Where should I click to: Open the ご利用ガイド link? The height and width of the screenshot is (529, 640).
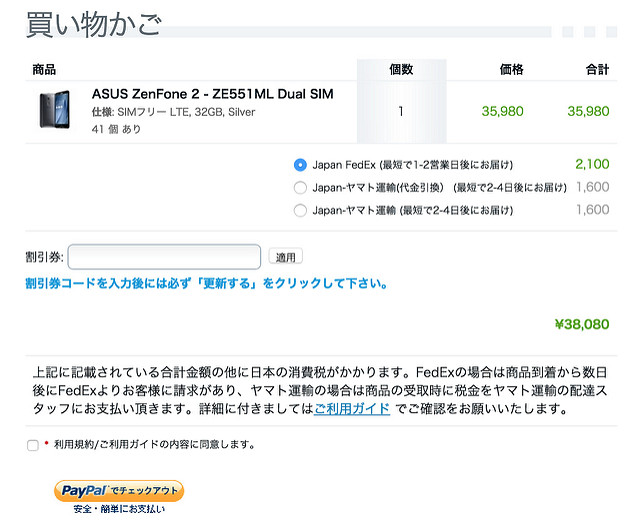pos(352,408)
